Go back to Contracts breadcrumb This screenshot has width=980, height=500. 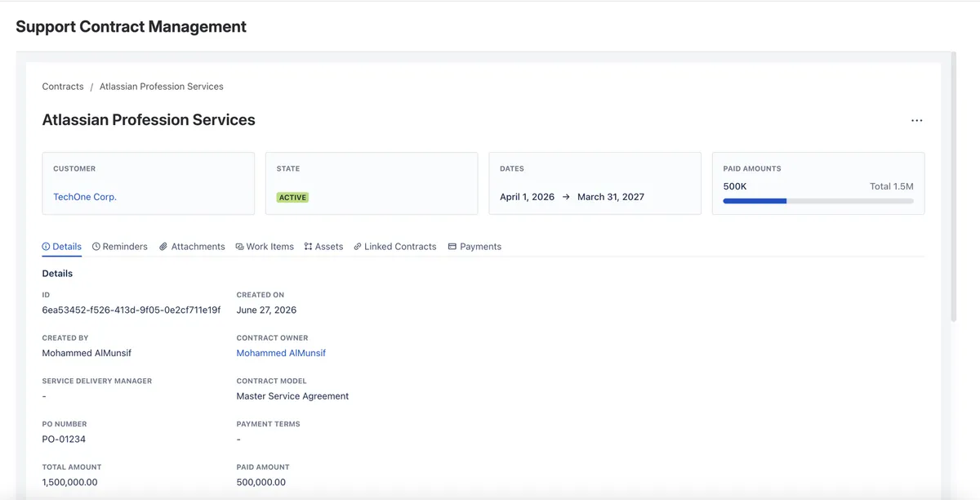[x=63, y=87]
